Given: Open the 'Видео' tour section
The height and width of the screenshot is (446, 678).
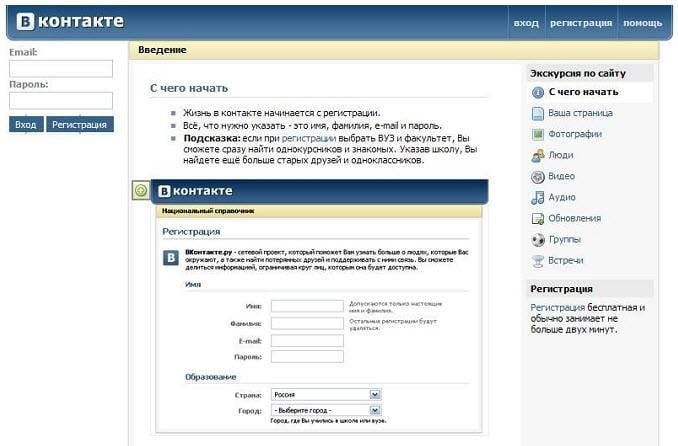Looking at the screenshot, I should (561, 176).
